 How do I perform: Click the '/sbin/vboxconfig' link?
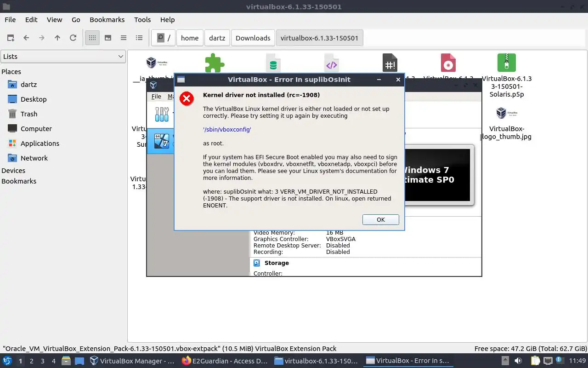pyautogui.click(x=227, y=130)
